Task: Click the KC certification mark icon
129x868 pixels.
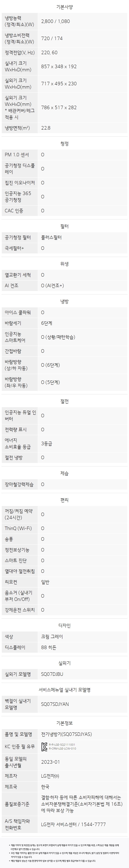Action: tap(44, 746)
